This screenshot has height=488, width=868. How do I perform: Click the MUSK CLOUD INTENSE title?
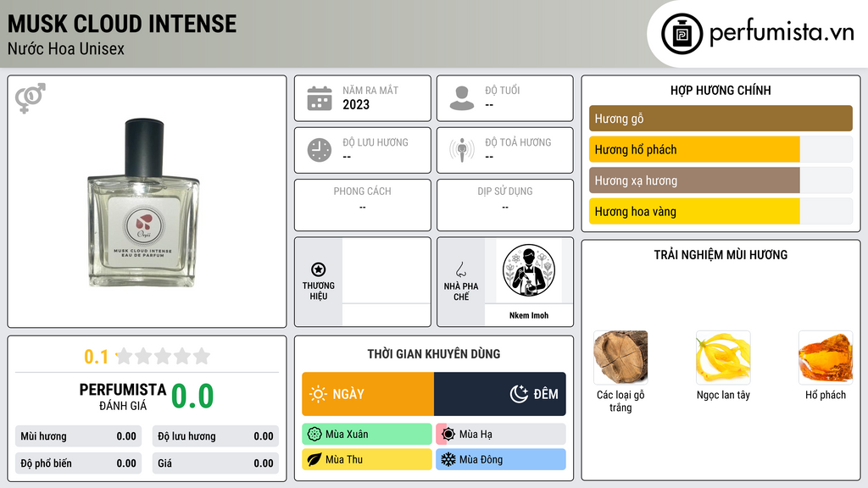click(122, 24)
